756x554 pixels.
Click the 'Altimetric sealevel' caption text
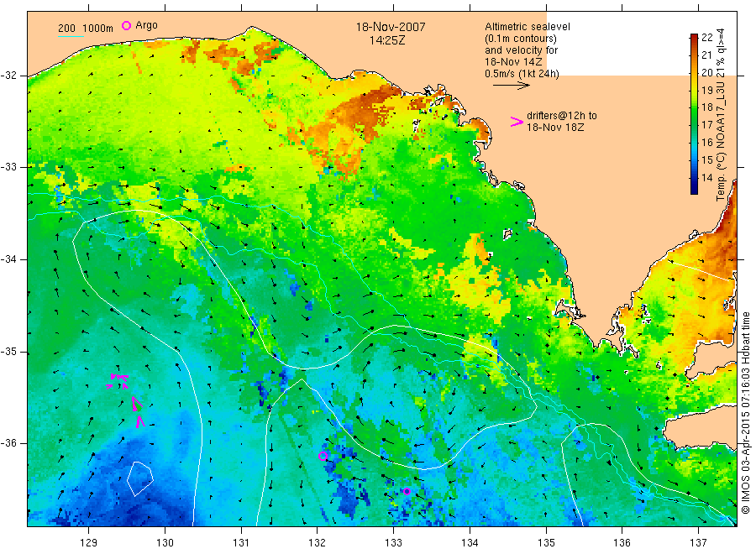click(x=527, y=27)
